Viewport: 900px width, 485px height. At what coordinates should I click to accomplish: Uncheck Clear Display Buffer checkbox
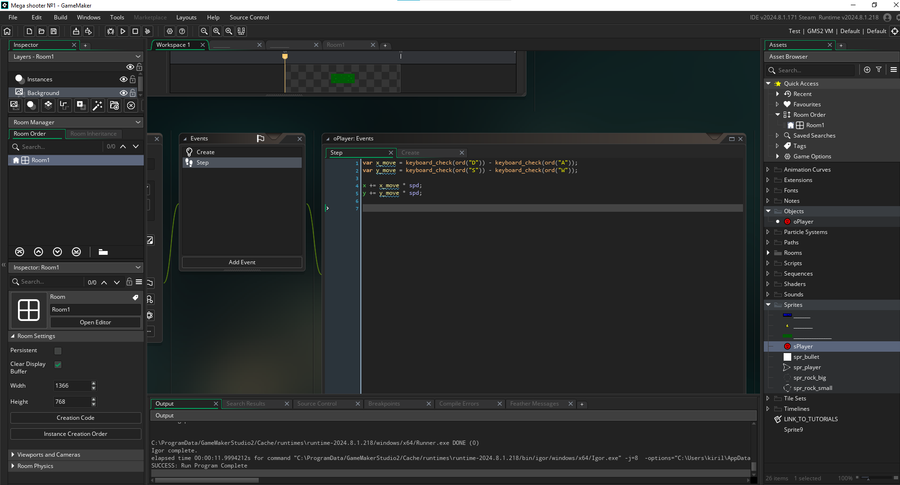coord(57,364)
